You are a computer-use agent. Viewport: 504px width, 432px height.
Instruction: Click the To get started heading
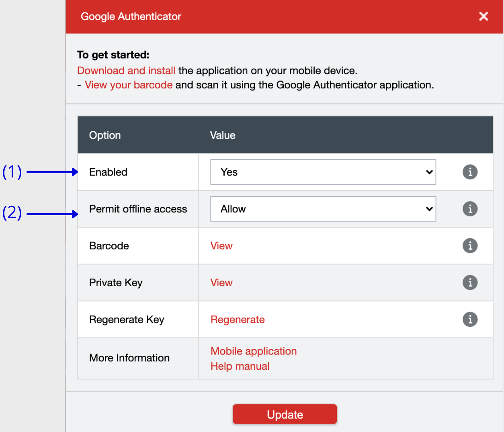click(113, 55)
